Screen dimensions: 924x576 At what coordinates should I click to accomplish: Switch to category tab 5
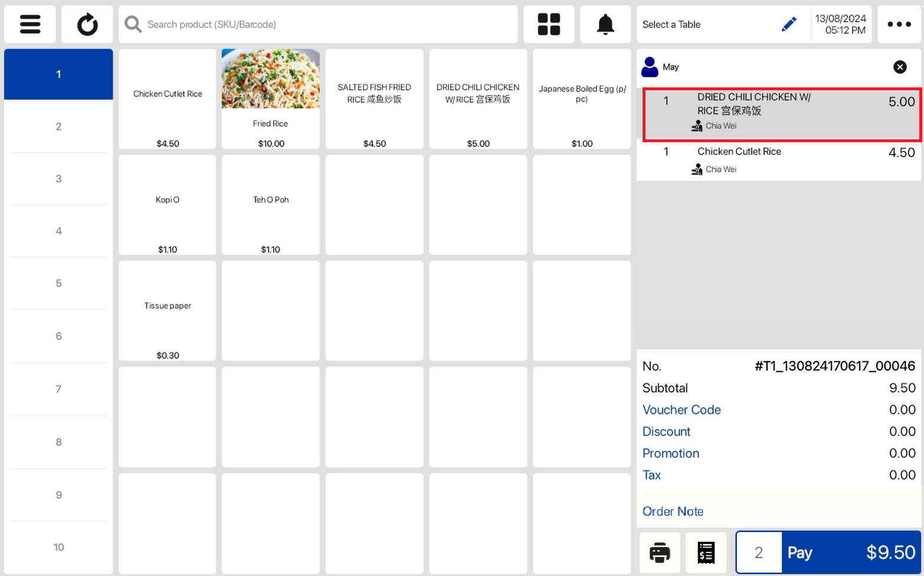58,283
